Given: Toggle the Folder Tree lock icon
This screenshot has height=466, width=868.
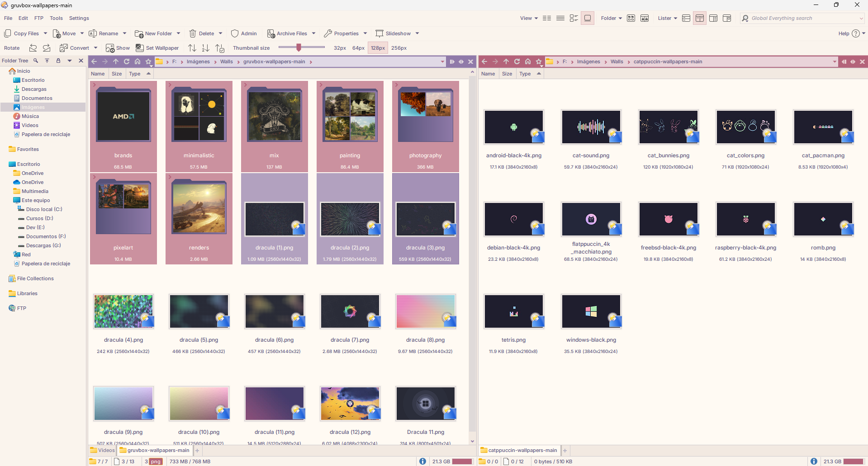Looking at the screenshot, I should [58, 61].
